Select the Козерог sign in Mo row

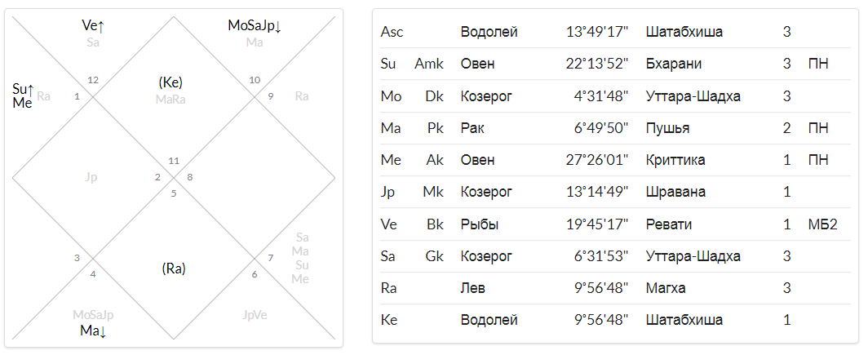click(486, 96)
